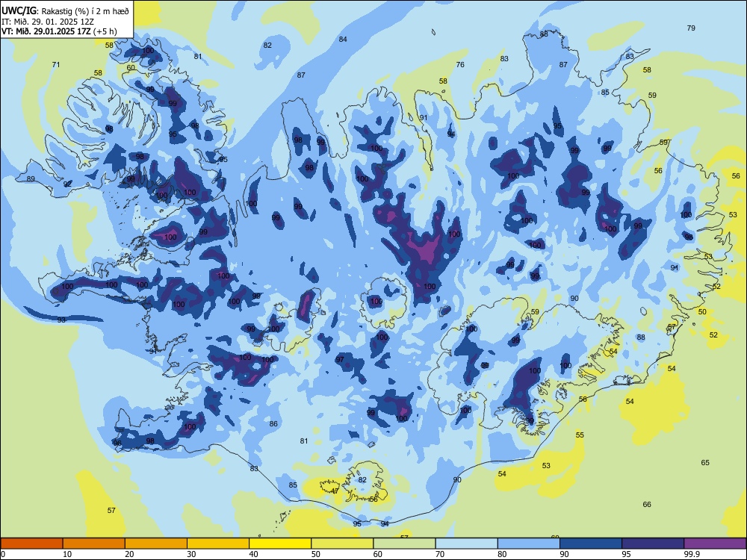This screenshot has height=560, width=747.
Task: Click the 'UWC/IG: Rakastig (%) í 2 m hæð' title
Action: 65,11
